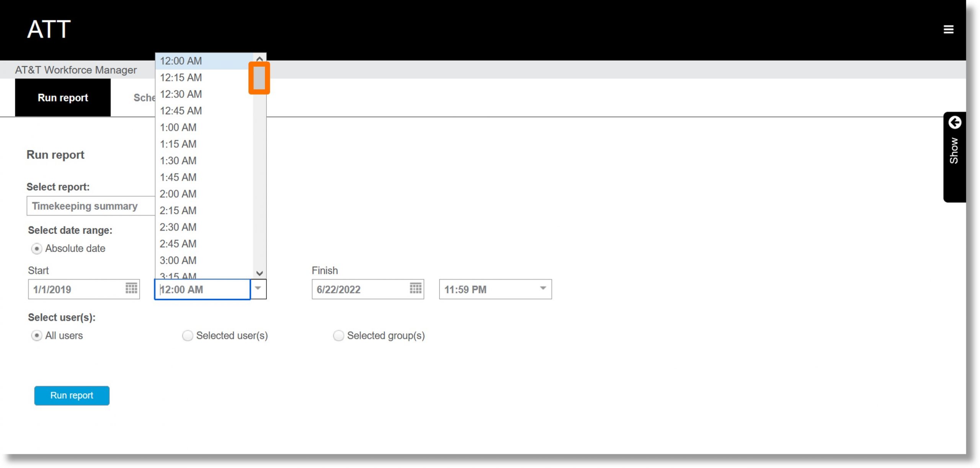Click the Show panel arrow icon

point(955,123)
